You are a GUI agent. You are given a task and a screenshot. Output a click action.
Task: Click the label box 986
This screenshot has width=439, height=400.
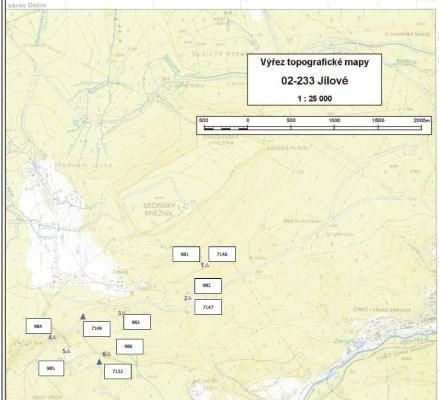pos(130,347)
